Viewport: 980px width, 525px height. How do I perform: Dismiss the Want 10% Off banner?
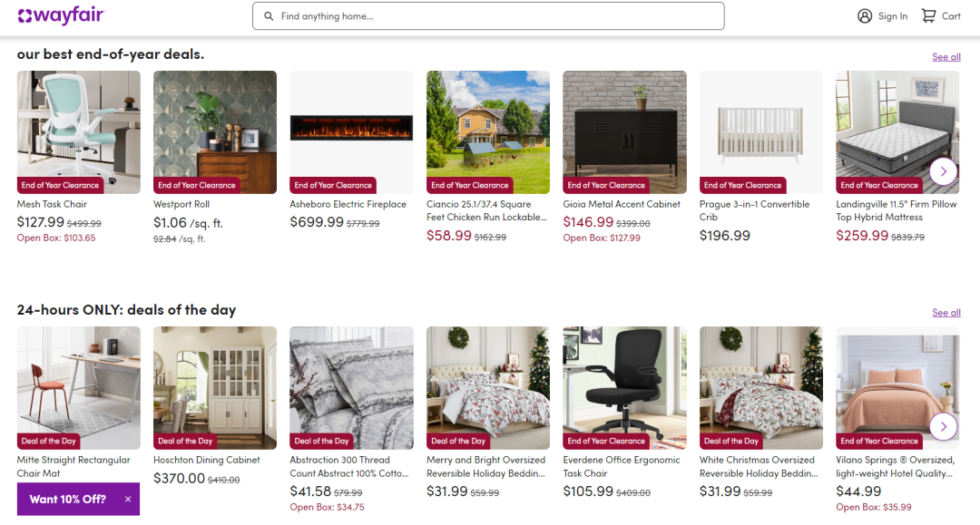pos(128,499)
